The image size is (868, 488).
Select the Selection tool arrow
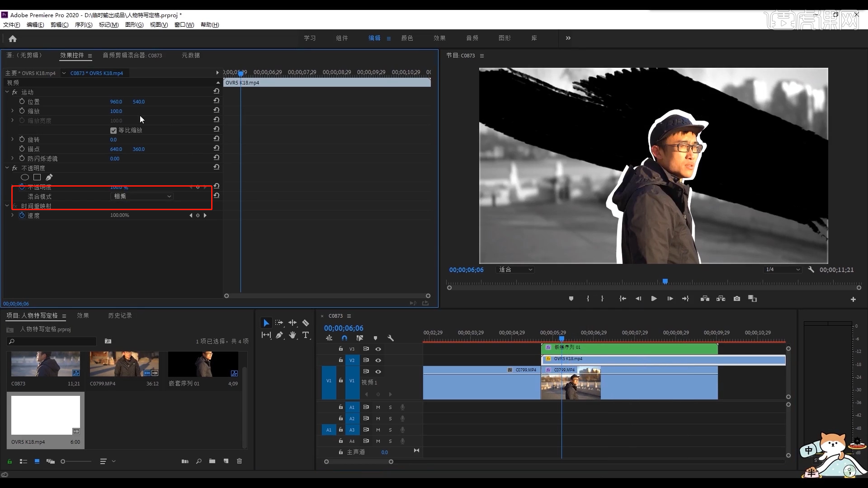tap(266, 323)
